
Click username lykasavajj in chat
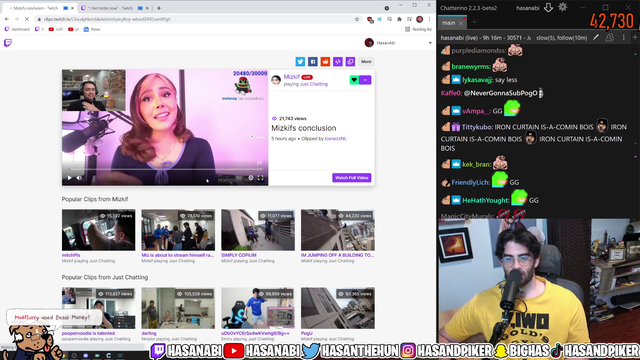tap(477, 80)
